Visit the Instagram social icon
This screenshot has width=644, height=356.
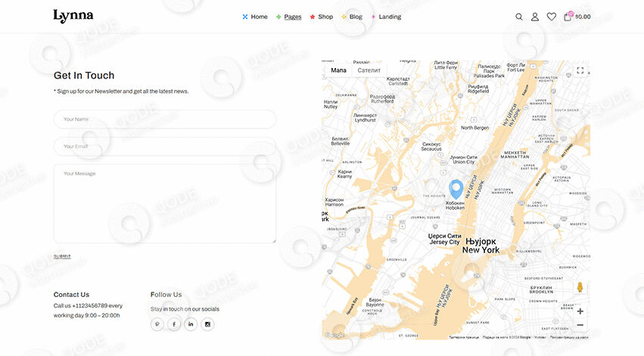pyautogui.click(x=207, y=324)
